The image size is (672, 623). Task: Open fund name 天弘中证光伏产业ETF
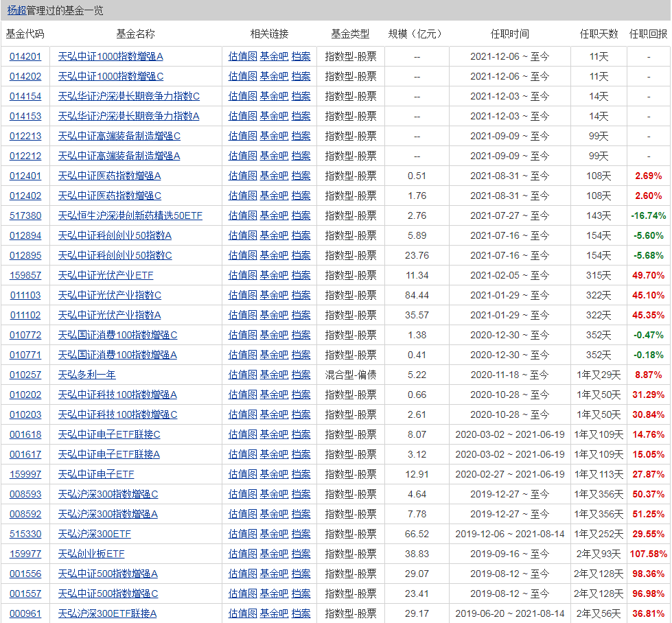(x=106, y=275)
